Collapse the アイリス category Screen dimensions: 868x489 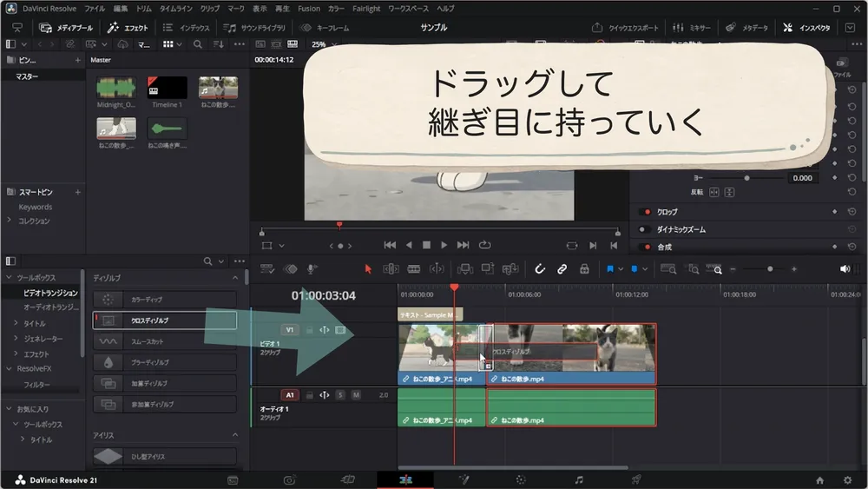click(235, 435)
